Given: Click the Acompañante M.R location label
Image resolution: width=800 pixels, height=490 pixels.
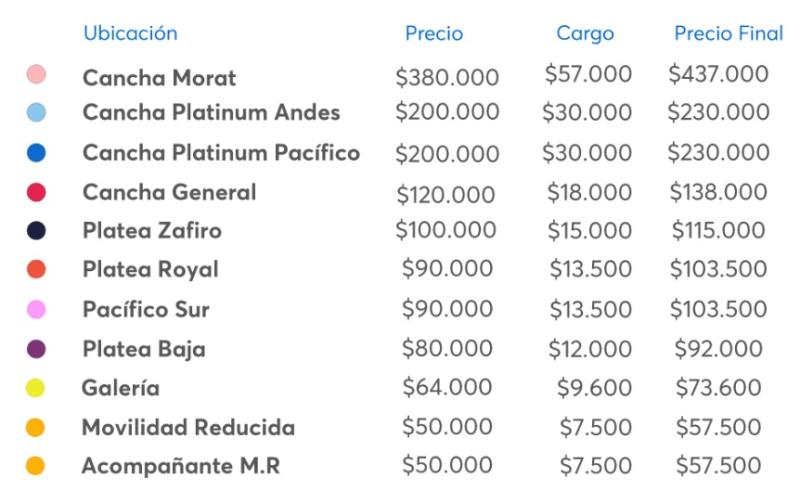Looking at the screenshot, I should tap(181, 467).
